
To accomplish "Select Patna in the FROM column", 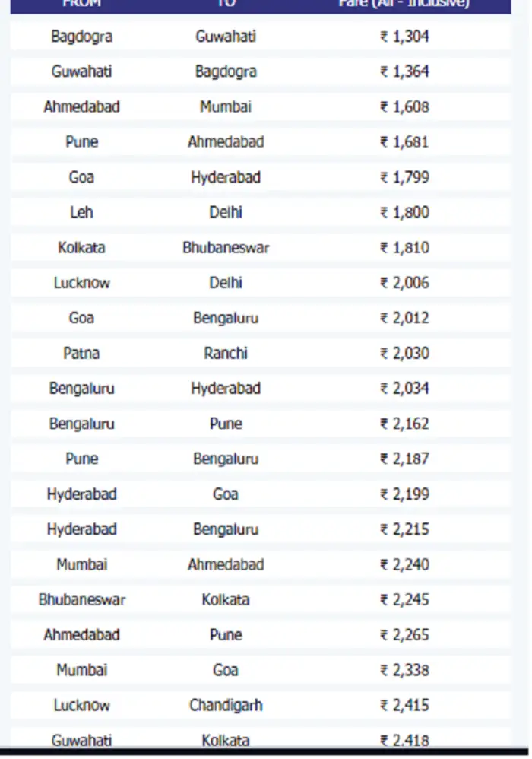I will click(81, 353).
